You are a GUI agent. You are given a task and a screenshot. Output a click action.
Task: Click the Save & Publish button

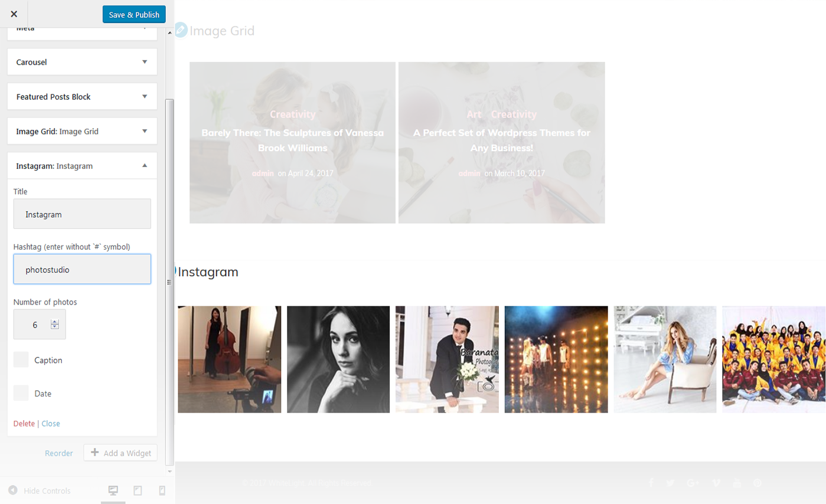134,14
